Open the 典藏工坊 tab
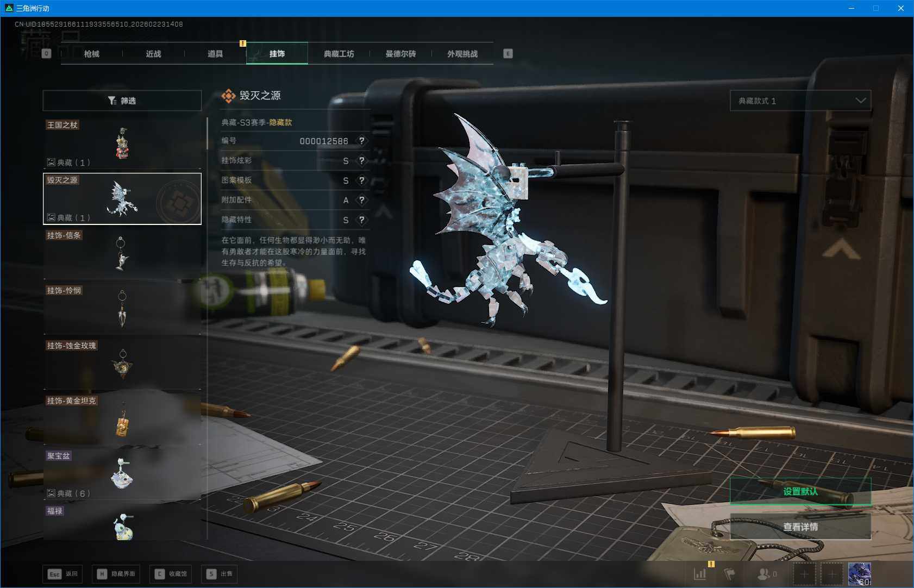Viewport: 914px width, 588px height. [339, 54]
